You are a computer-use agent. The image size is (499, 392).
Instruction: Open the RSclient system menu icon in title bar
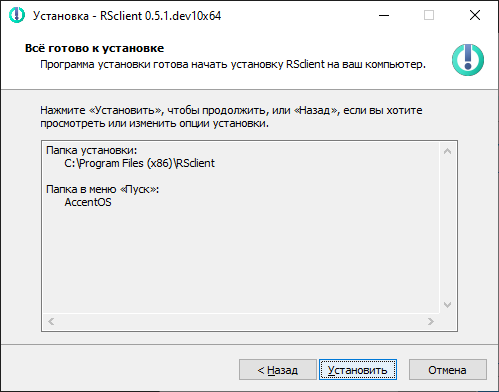pyautogui.click(x=17, y=15)
